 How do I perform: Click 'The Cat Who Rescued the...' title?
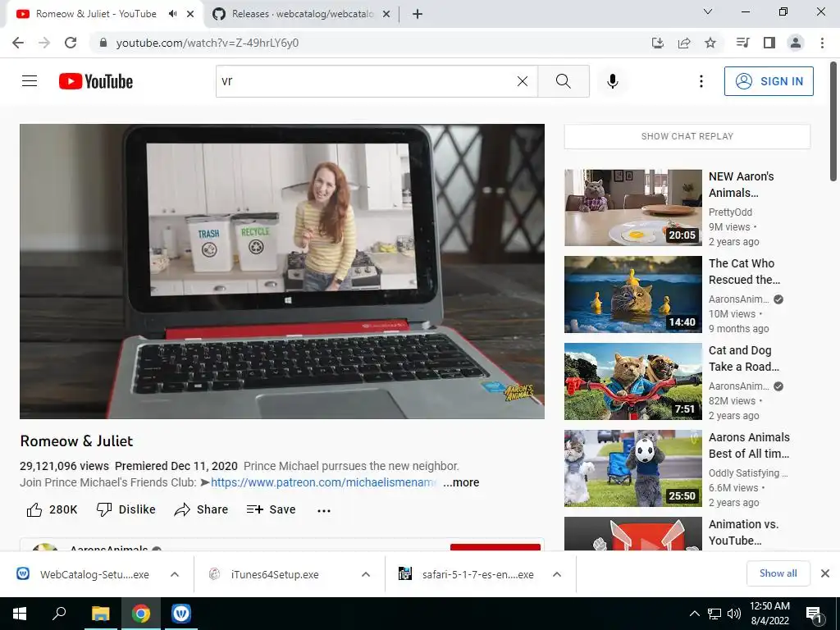click(x=744, y=272)
